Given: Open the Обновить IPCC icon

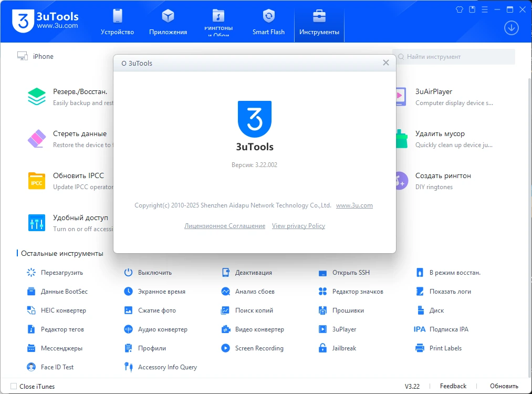Looking at the screenshot, I should (x=37, y=181).
